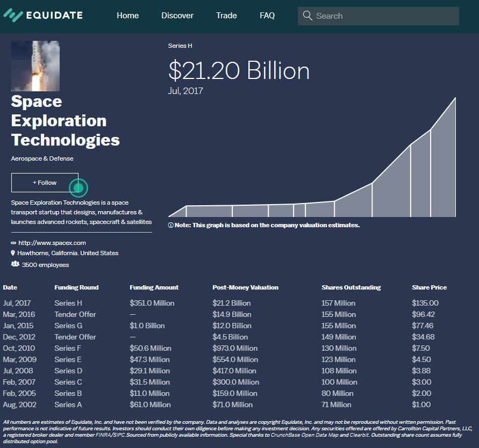Click the SpaceX rocket thumbnail image

coord(35,66)
